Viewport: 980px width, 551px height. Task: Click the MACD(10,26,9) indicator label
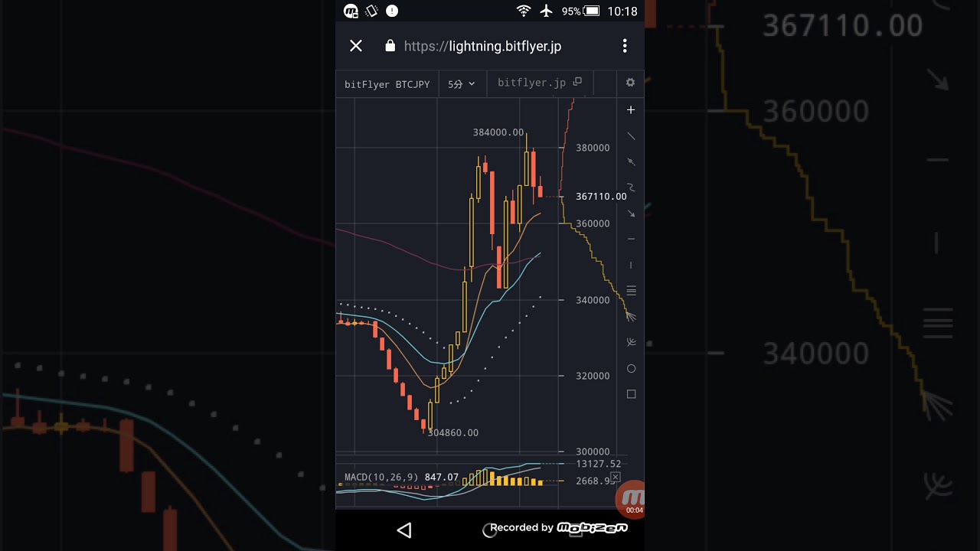pos(381,478)
